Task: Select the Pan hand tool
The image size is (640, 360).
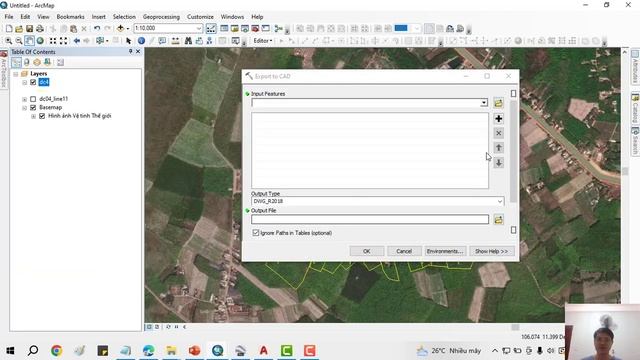Action: click(x=29, y=41)
